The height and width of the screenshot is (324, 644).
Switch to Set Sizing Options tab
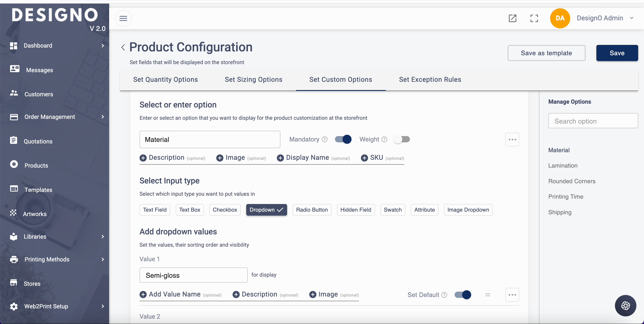coord(253,80)
